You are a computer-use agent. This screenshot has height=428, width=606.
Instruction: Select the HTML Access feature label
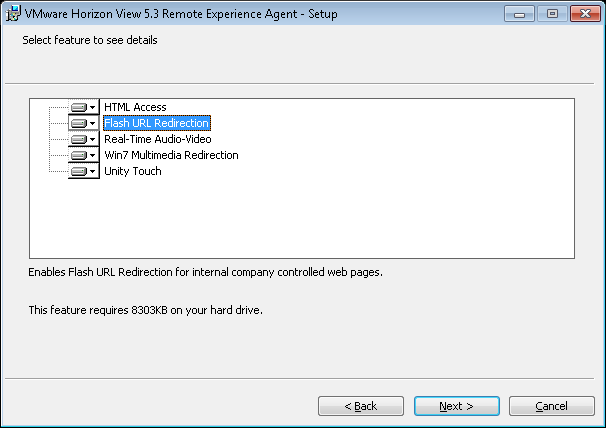135,107
